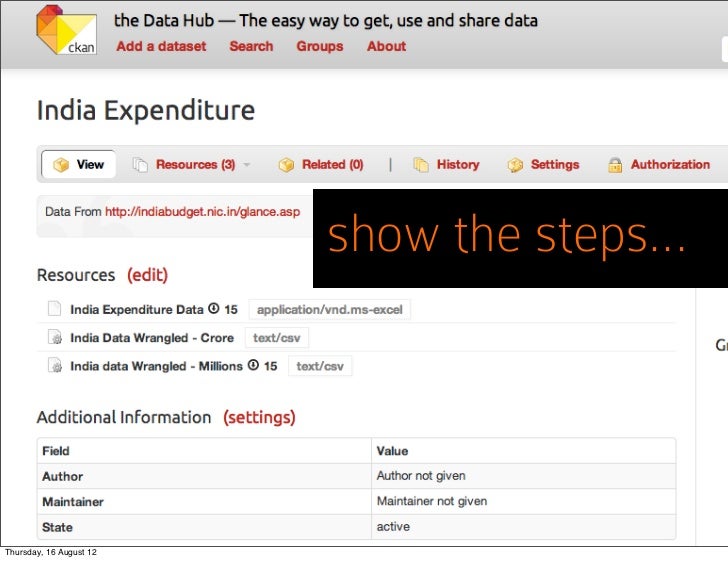728x561 pixels.
Task: Click the (settings) link by Additional Information
Action: (259, 417)
